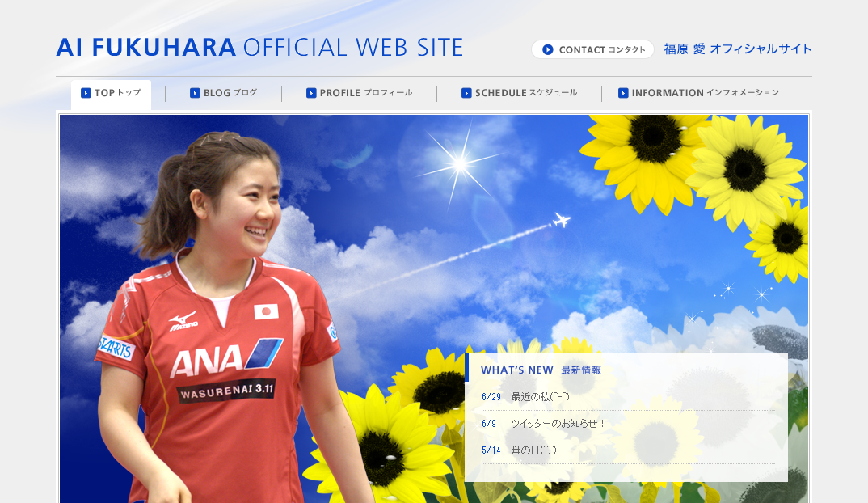
Task: Open the INFORMATION インフォメーション page
Action: tap(698, 93)
